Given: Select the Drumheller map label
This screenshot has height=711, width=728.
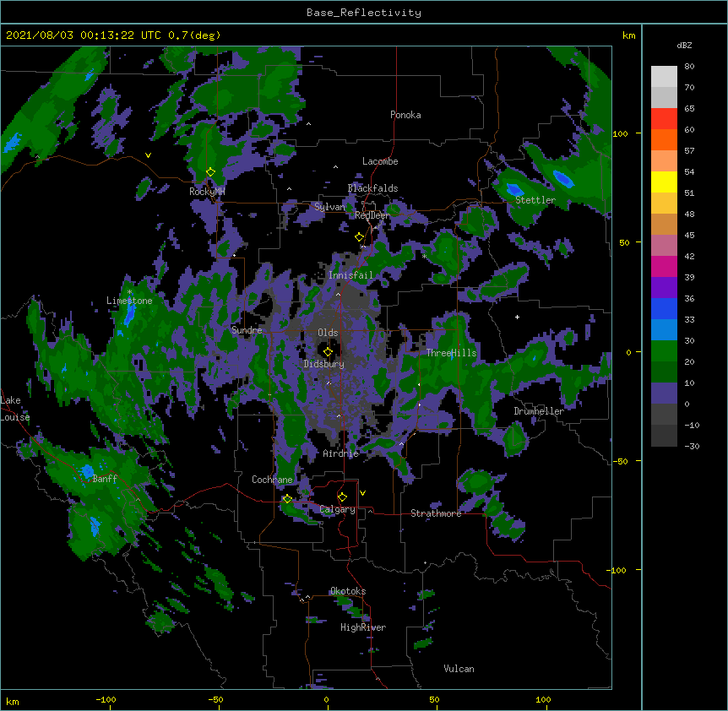Looking at the screenshot, I should tap(539, 411).
